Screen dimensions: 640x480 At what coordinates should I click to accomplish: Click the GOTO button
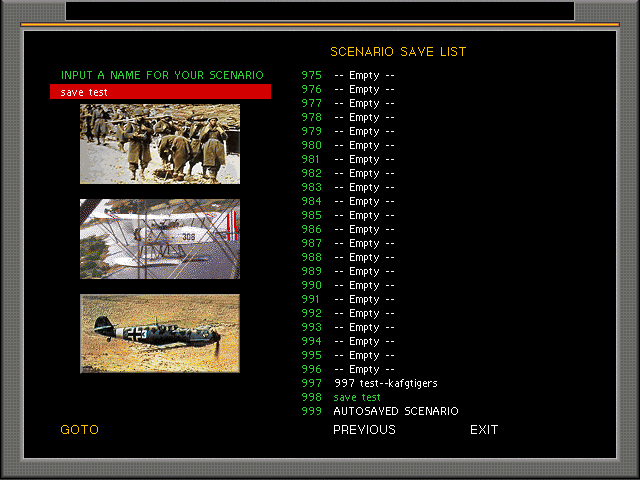pyautogui.click(x=80, y=430)
